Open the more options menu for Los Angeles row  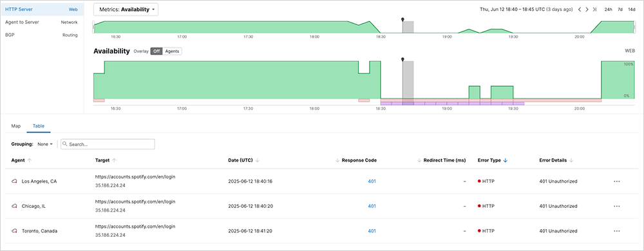click(616, 181)
